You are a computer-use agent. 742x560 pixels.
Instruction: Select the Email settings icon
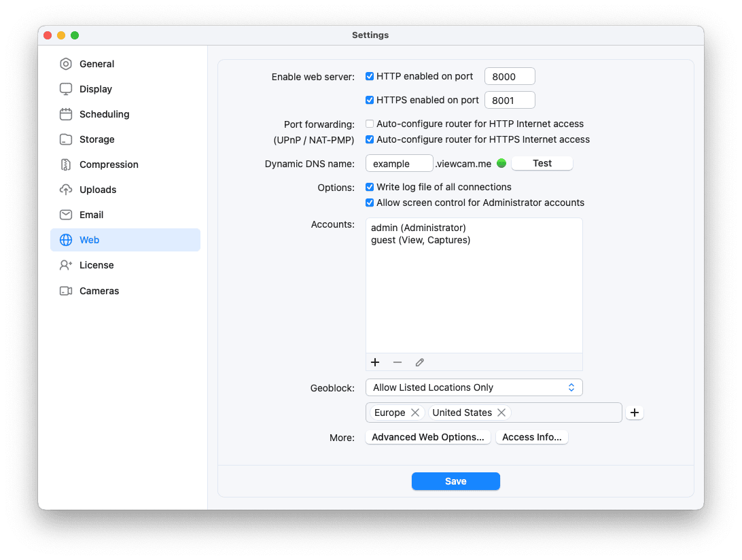tap(66, 214)
